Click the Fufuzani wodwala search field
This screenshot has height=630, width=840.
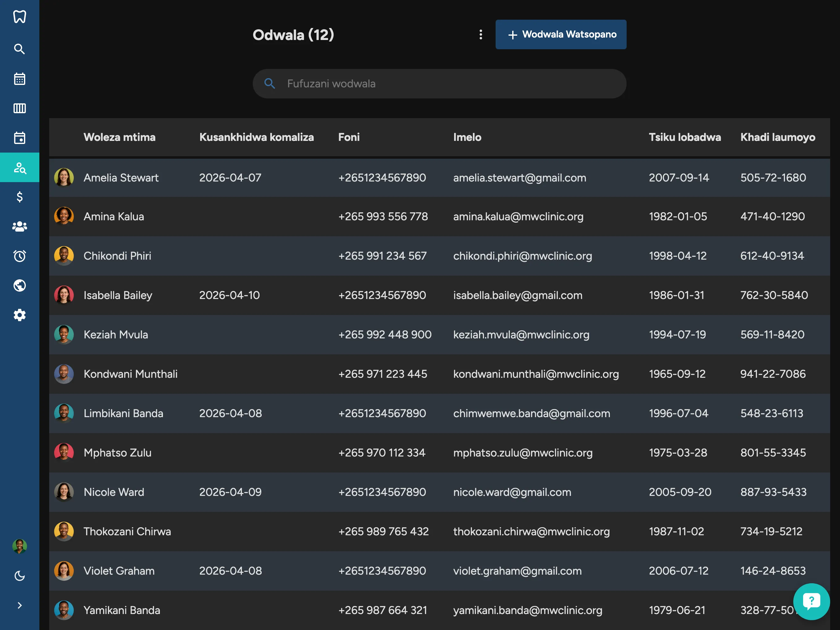pyautogui.click(x=439, y=84)
